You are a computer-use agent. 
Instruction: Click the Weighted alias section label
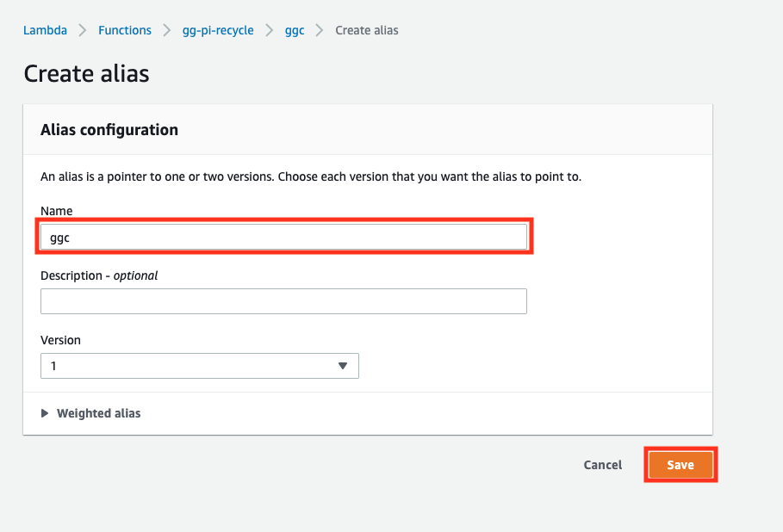(99, 413)
